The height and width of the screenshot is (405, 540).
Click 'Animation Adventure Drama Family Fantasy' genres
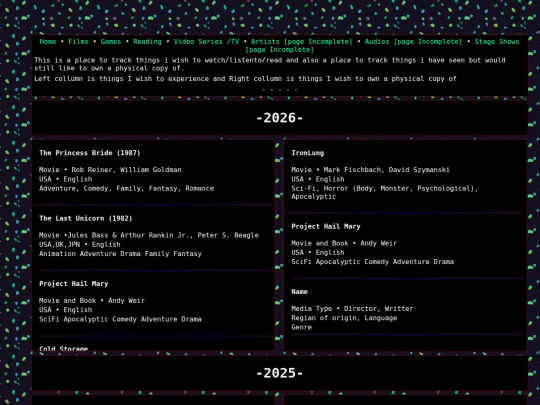coord(120,254)
